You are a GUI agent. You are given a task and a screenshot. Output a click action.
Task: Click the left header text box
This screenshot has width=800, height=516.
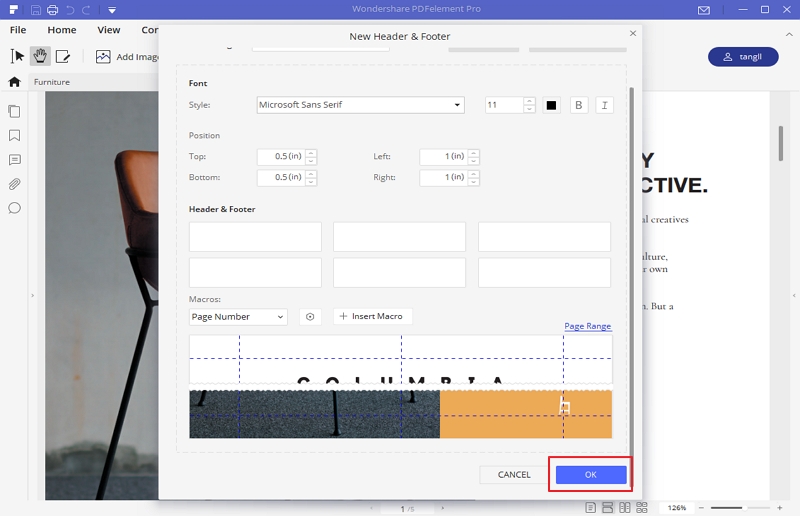255,236
